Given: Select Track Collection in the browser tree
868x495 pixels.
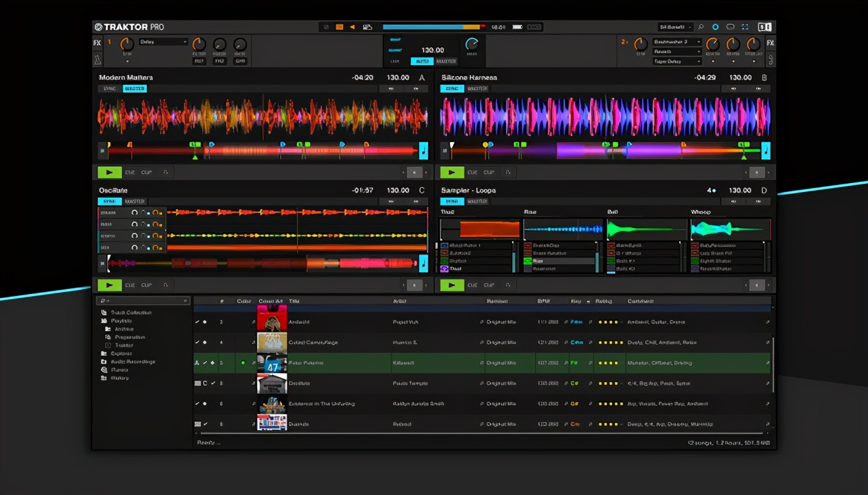Looking at the screenshot, I should point(131,313).
